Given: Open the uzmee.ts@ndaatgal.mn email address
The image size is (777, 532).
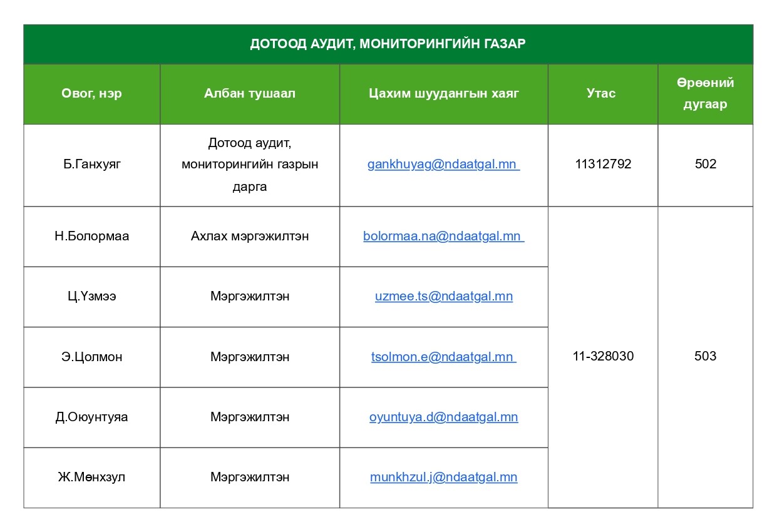Looking at the screenshot, I should click(443, 296).
